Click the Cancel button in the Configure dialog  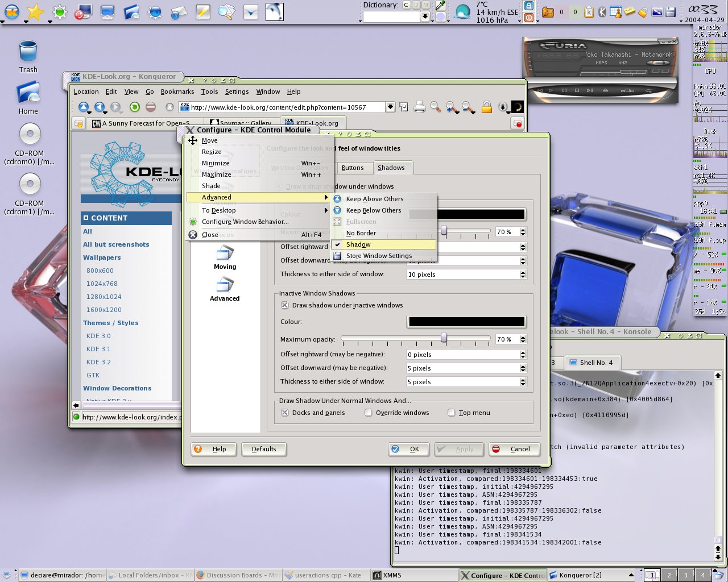[514, 449]
